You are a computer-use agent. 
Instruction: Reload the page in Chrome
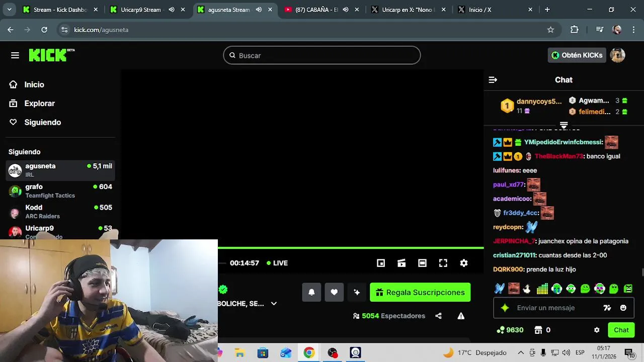pyautogui.click(x=44, y=30)
